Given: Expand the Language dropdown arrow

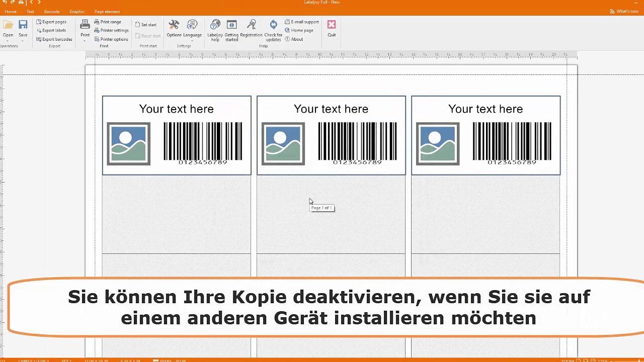Looking at the screenshot, I should (192, 40).
